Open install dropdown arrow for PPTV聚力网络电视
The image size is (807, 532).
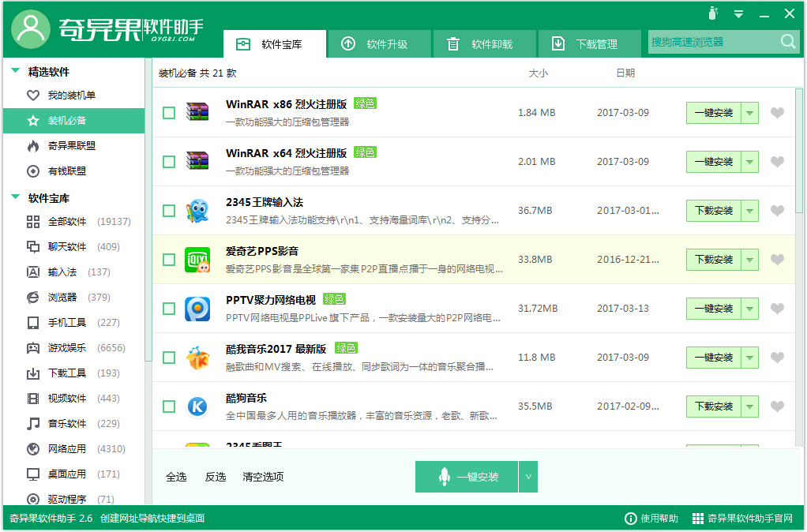750,308
